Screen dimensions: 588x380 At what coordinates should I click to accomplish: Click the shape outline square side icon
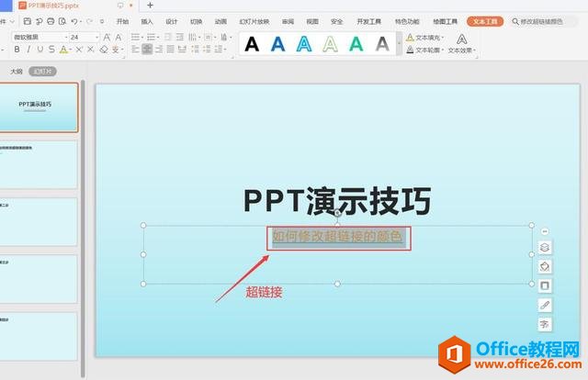tap(545, 285)
